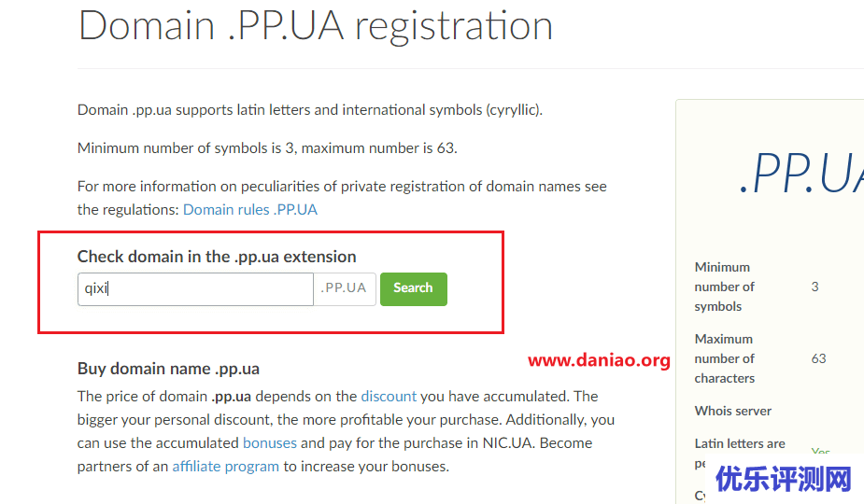Click the value 63 in sidebar table
The width and height of the screenshot is (864, 504).
818,358
